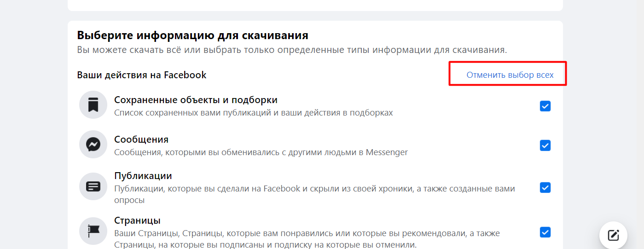Uncheck the Сообщения checkbox
The height and width of the screenshot is (249, 644).
545,145
